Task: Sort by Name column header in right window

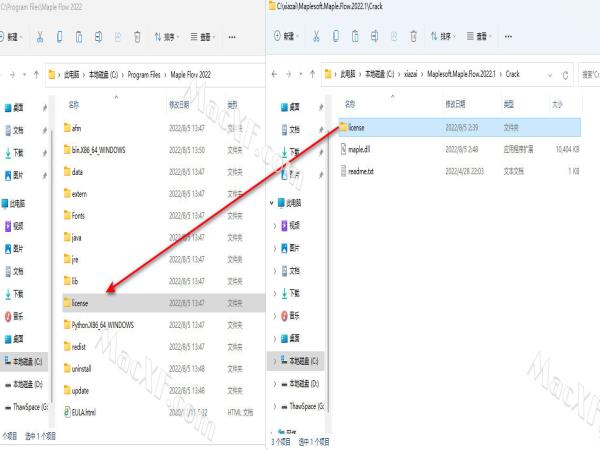Action: 350,104
